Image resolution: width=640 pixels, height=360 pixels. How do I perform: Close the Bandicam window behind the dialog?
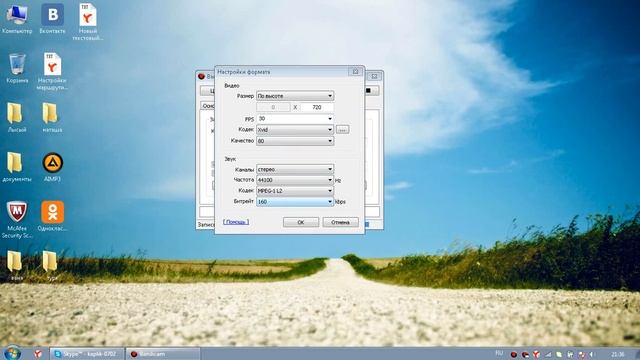[374, 76]
